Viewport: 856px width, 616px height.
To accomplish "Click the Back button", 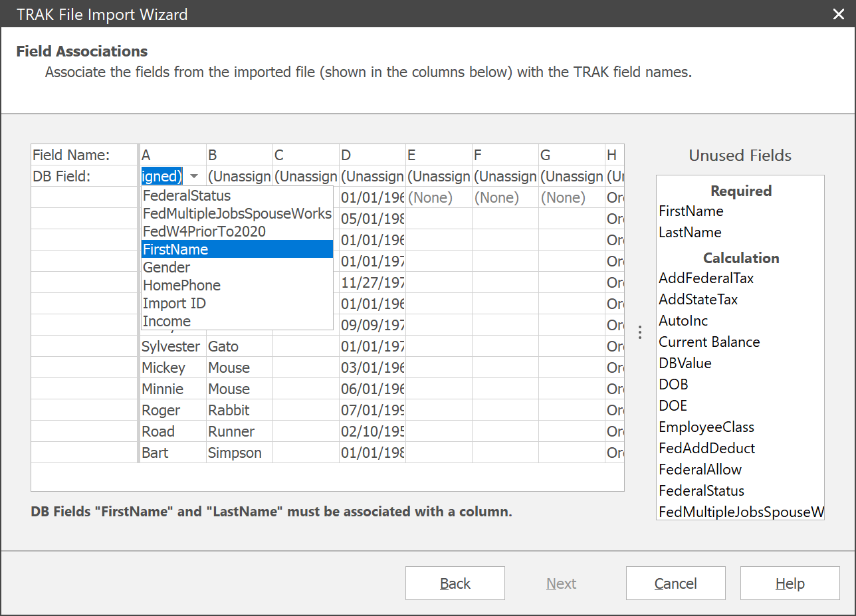I will coord(455,583).
